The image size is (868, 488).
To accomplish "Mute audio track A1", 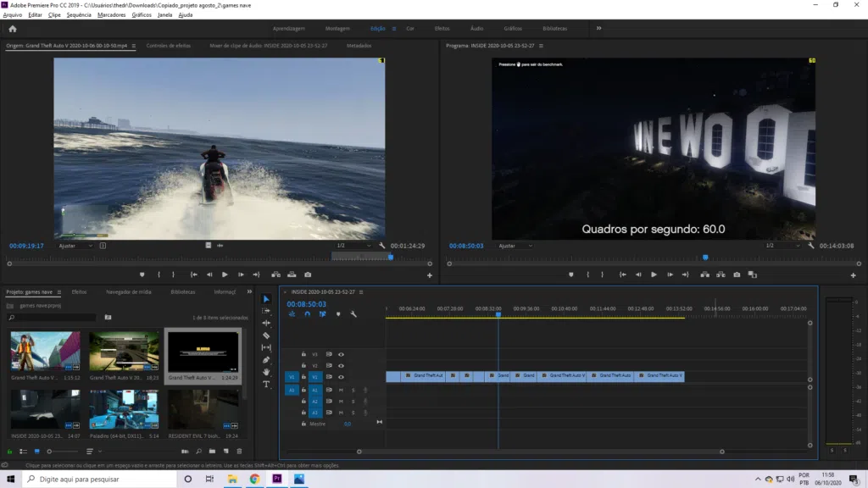I will 341,390.
